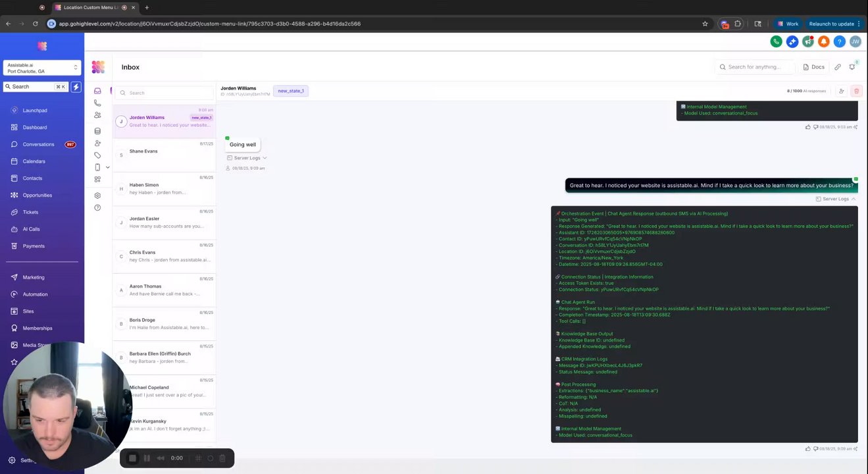Open the blue sparkle AI assistant icon
Image resolution: width=868 pixels, height=474 pixels.
pos(792,41)
